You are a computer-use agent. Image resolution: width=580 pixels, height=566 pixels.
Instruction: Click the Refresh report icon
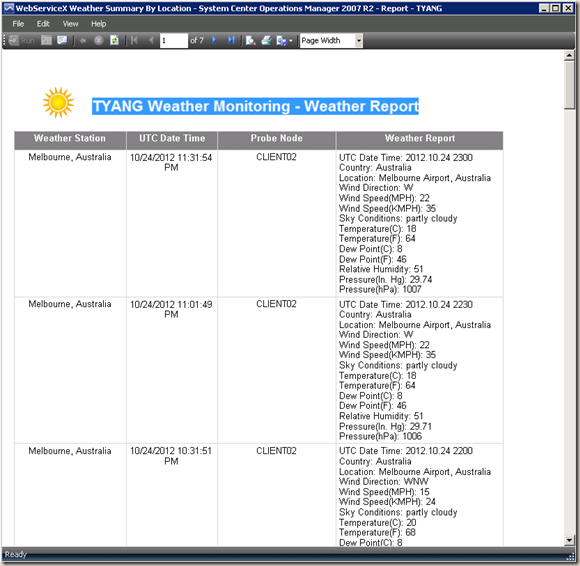(x=114, y=40)
